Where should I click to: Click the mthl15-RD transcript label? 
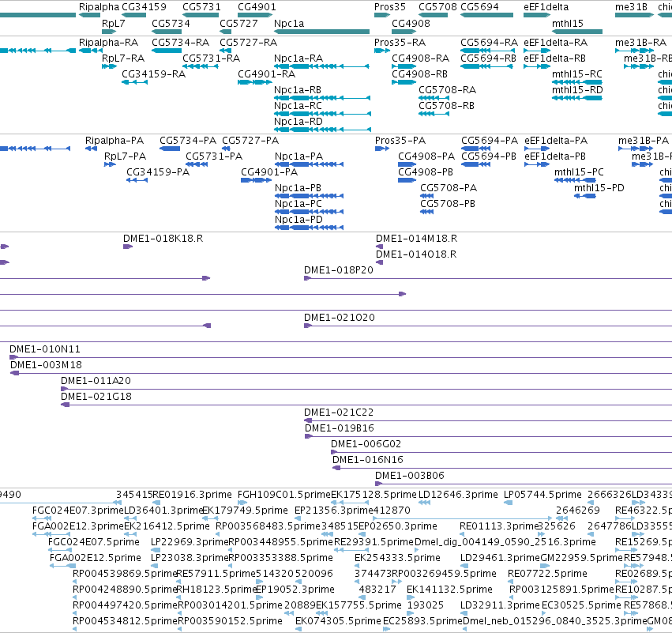point(577,90)
